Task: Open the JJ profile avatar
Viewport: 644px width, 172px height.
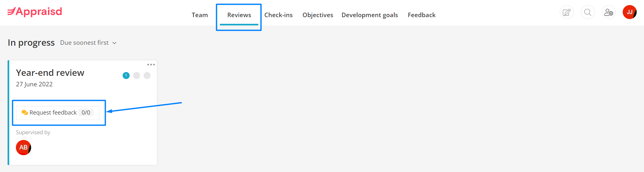Action: [x=630, y=12]
